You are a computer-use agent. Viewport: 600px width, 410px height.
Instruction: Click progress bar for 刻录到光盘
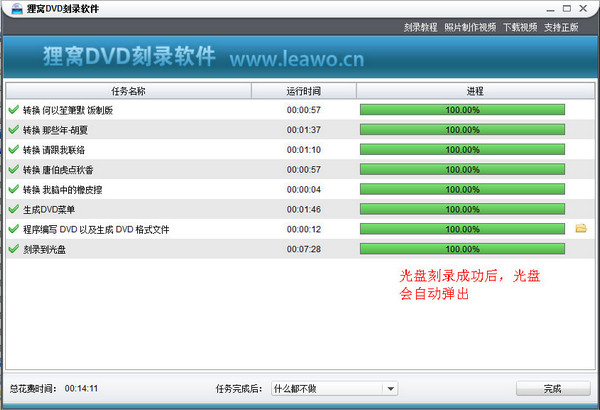[x=462, y=249]
